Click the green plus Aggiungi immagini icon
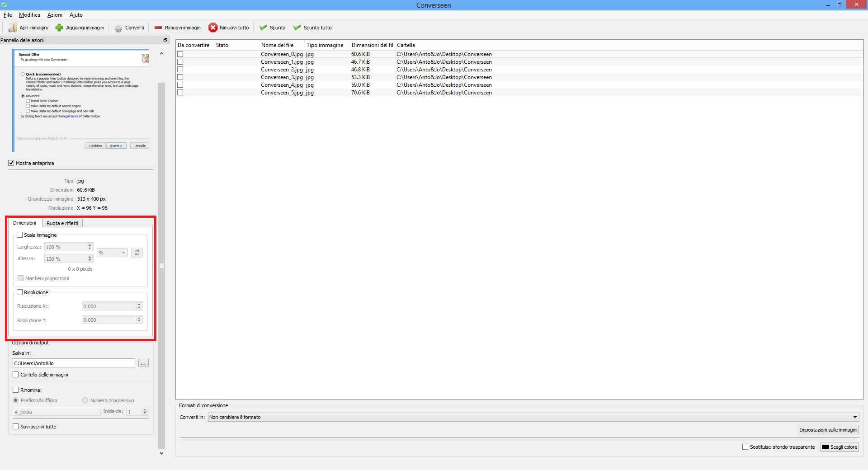 [x=59, y=28]
